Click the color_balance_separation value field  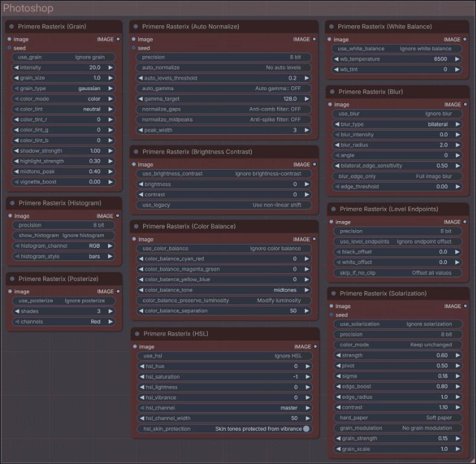224,311
